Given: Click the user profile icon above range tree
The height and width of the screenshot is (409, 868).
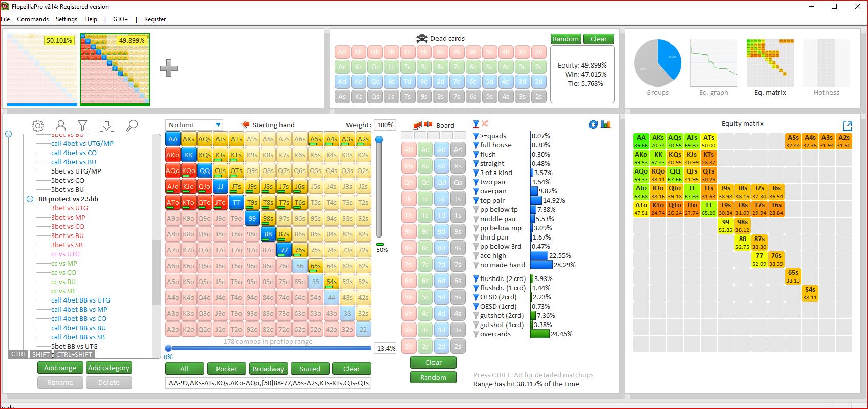Looking at the screenshot, I should point(60,125).
